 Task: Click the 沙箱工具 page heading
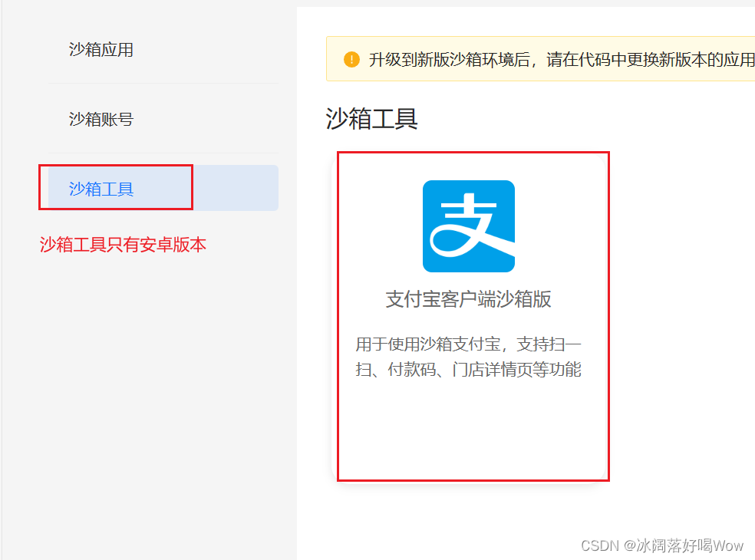[371, 118]
